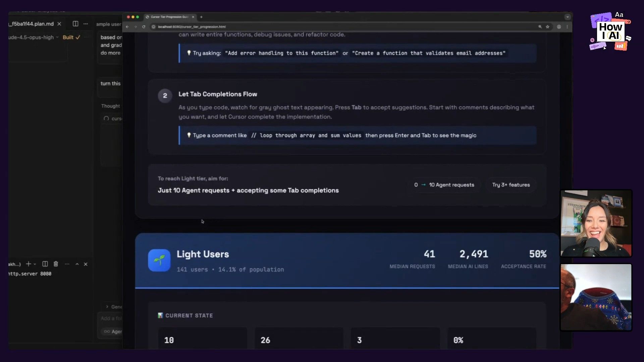Expand the collapsed Gene… section chevron
Image resolution: width=644 pixels, height=362 pixels.
(107, 307)
